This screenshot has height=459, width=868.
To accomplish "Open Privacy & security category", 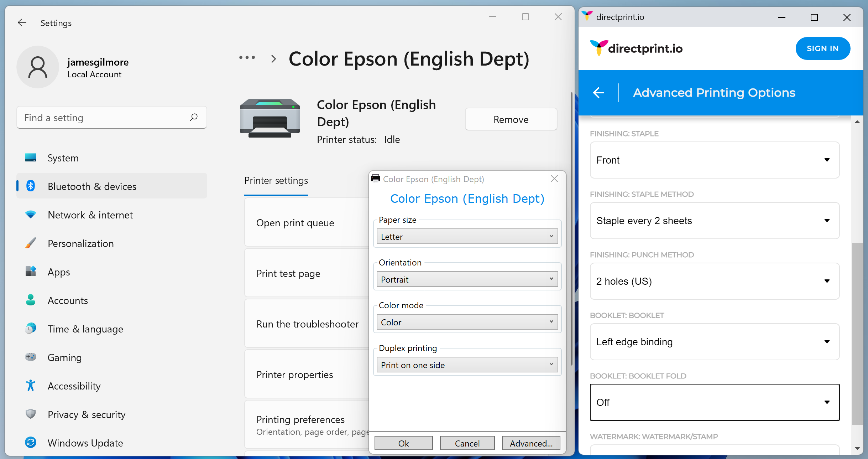I will coord(112,414).
